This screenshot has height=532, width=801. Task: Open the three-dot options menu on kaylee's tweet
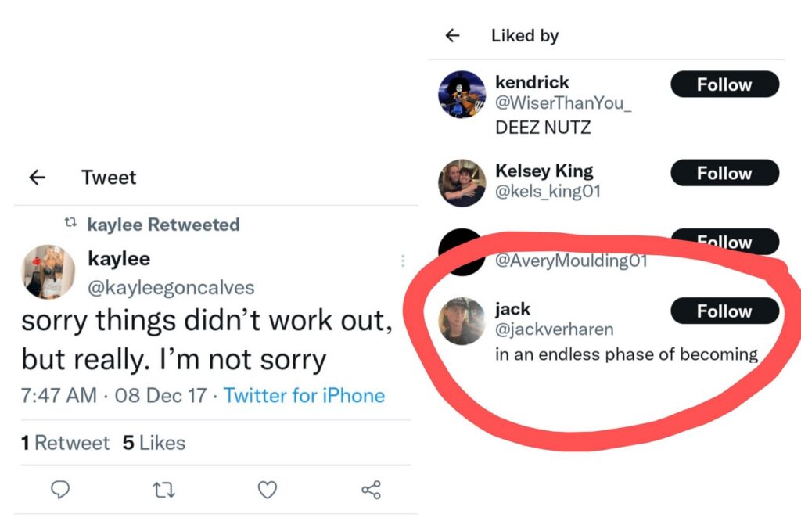point(404,261)
